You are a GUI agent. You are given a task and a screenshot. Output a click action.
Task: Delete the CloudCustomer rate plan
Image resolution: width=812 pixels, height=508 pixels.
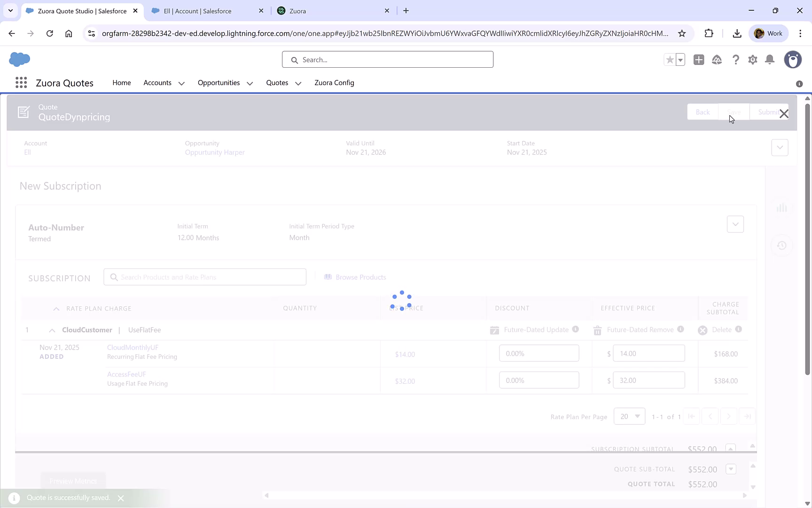[703, 330]
